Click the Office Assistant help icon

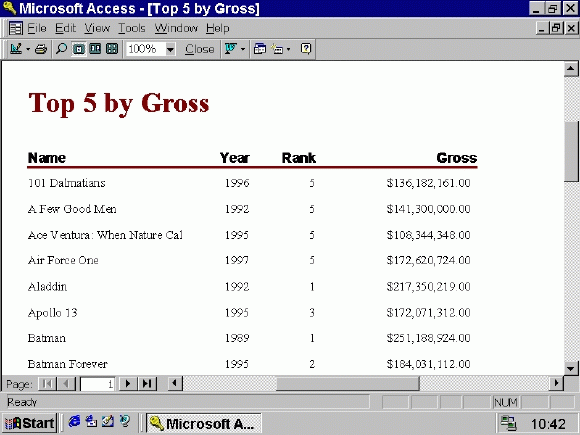[x=306, y=49]
